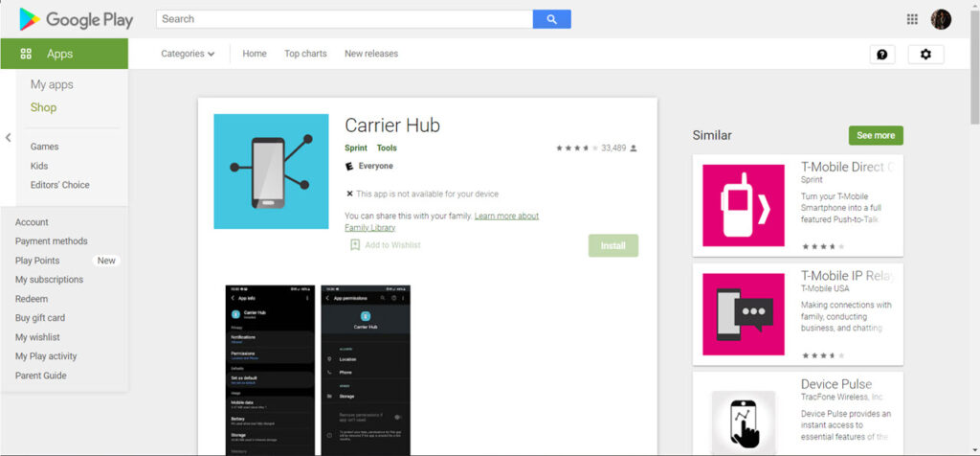980x456 pixels.
Task: Click the Add to Wishlist text
Action: point(392,244)
